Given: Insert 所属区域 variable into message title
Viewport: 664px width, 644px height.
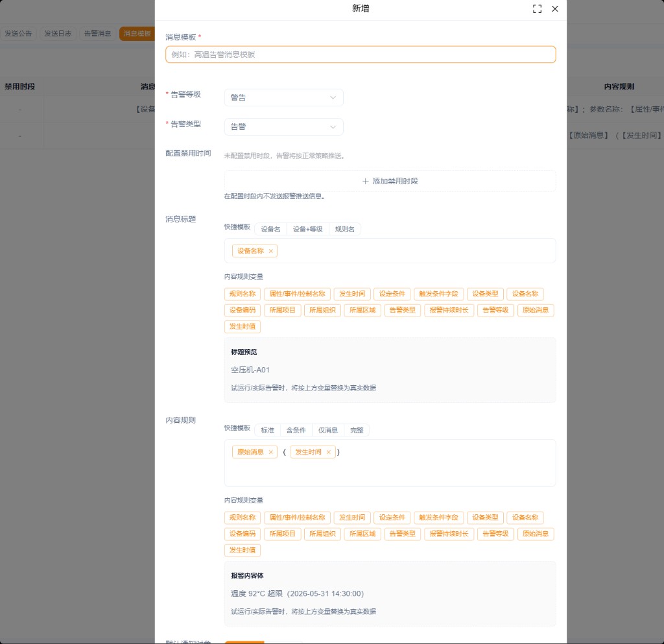Looking at the screenshot, I should tap(362, 310).
